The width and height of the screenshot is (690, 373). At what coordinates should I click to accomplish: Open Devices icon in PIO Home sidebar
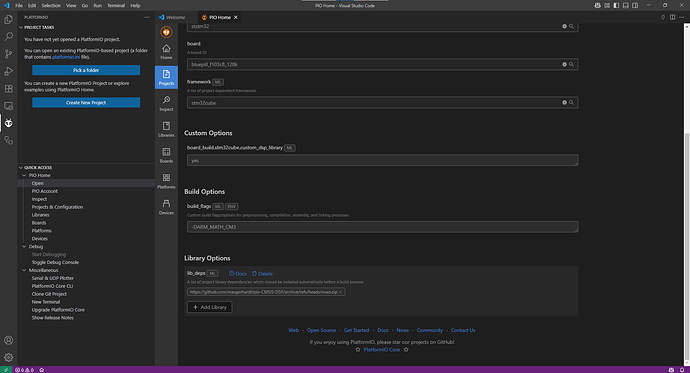[166, 207]
